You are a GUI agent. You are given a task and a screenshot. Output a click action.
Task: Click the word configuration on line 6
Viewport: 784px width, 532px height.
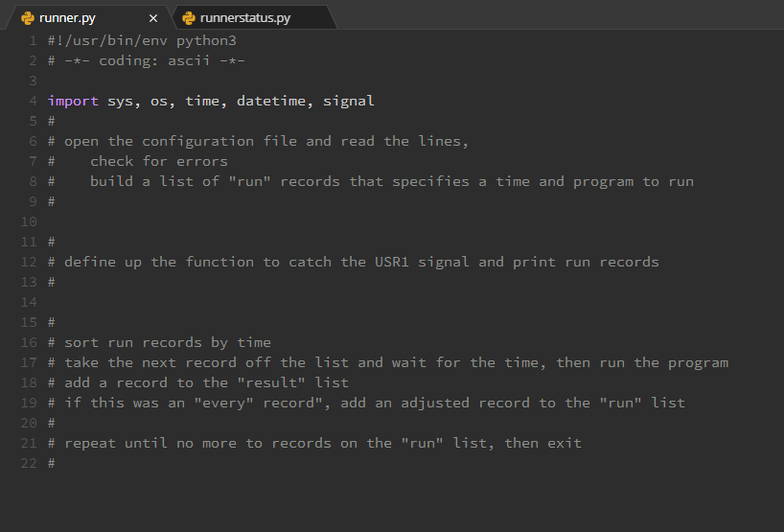tap(198, 142)
